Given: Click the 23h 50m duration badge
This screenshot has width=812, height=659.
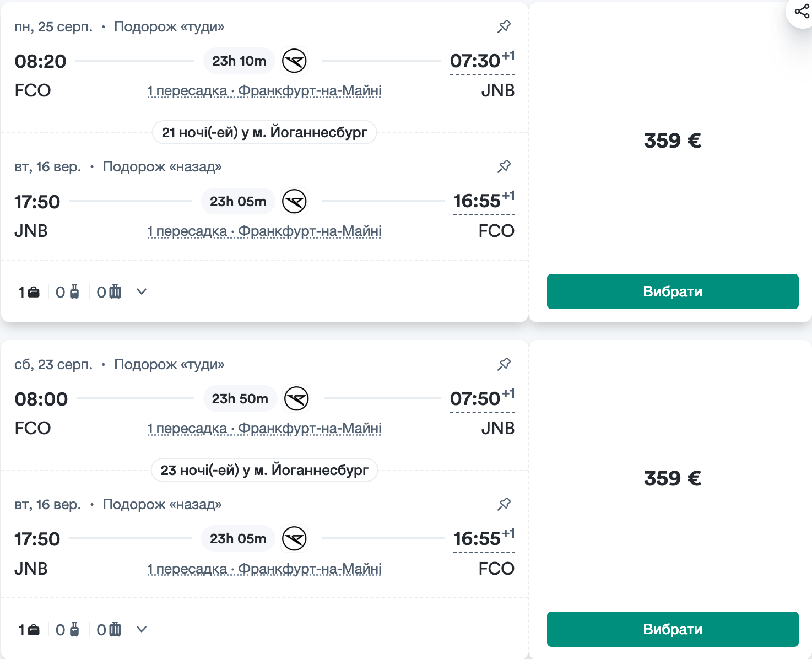Looking at the screenshot, I should (240, 399).
